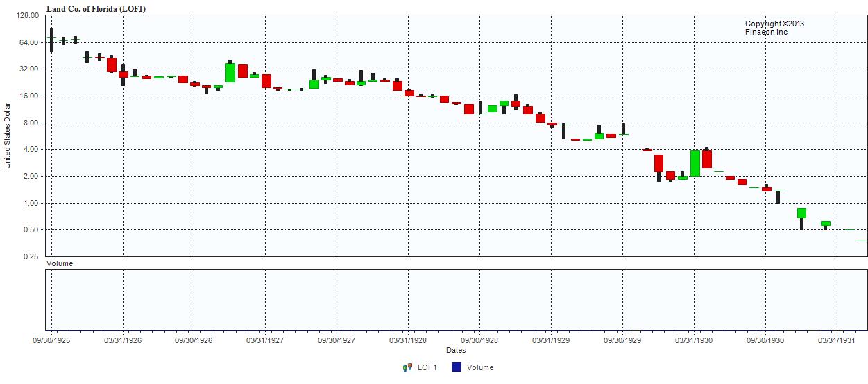Click the Dates axis title
Screen dimensions: 868x384
coord(456,350)
